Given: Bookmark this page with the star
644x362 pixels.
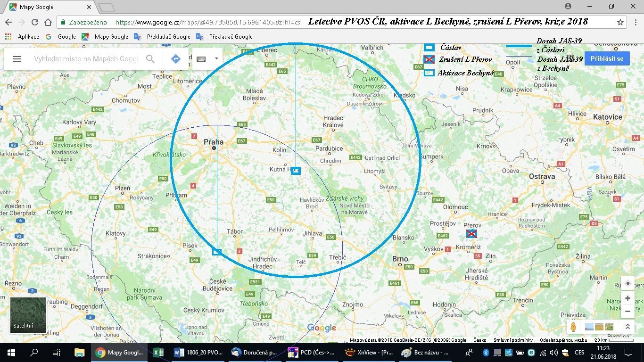Looking at the screenshot, I should click(620, 22).
